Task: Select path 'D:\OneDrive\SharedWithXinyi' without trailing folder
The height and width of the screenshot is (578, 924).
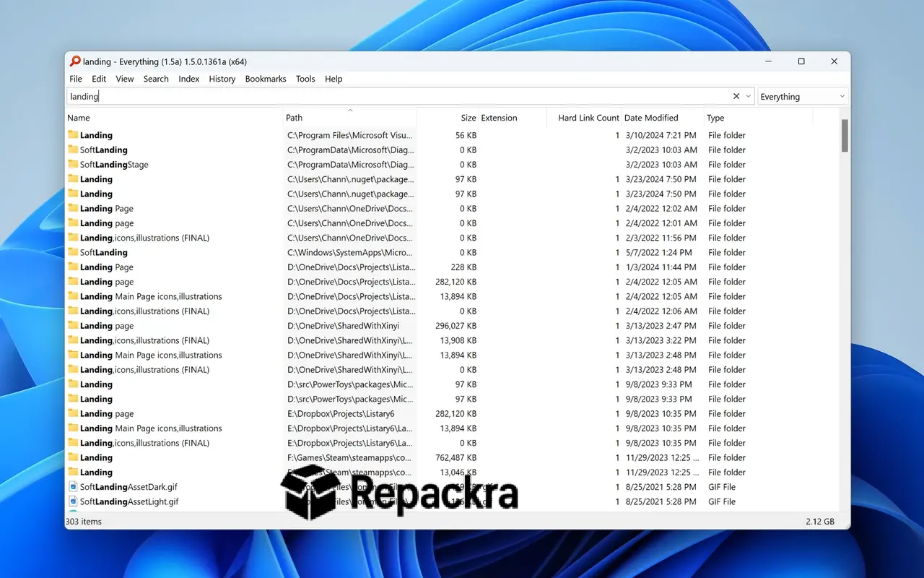Action: 343,326
